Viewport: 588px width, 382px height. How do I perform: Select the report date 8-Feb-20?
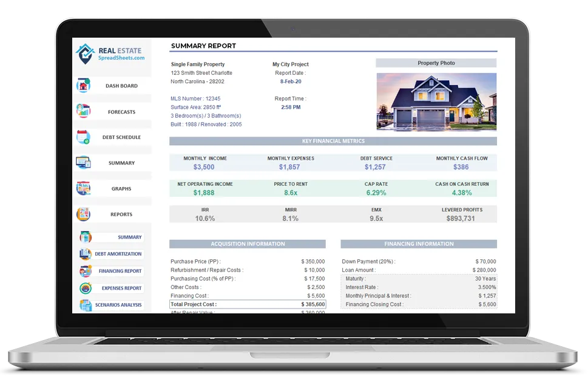291,81
